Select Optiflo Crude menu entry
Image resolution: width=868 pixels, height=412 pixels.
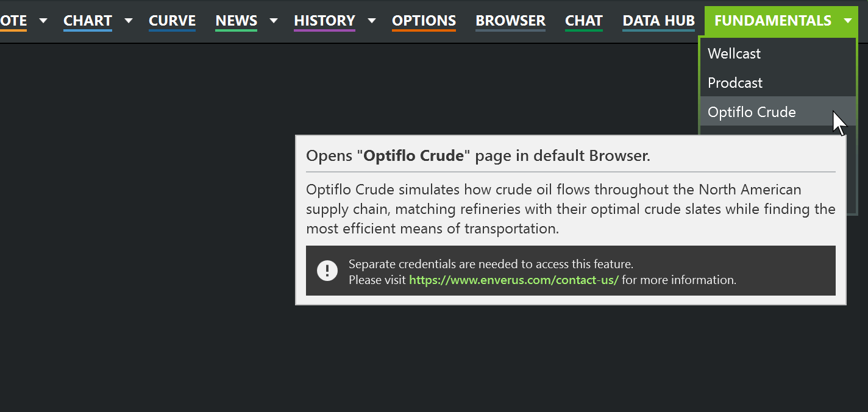778,112
